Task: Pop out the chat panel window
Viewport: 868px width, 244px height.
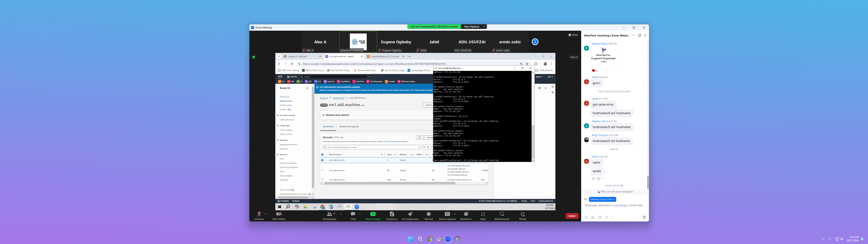Action: click(639, 35)
